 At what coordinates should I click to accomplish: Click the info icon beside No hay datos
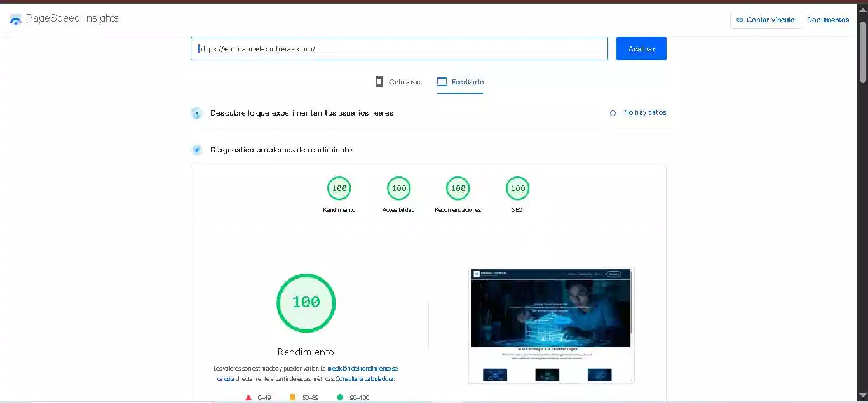[612, 112]
